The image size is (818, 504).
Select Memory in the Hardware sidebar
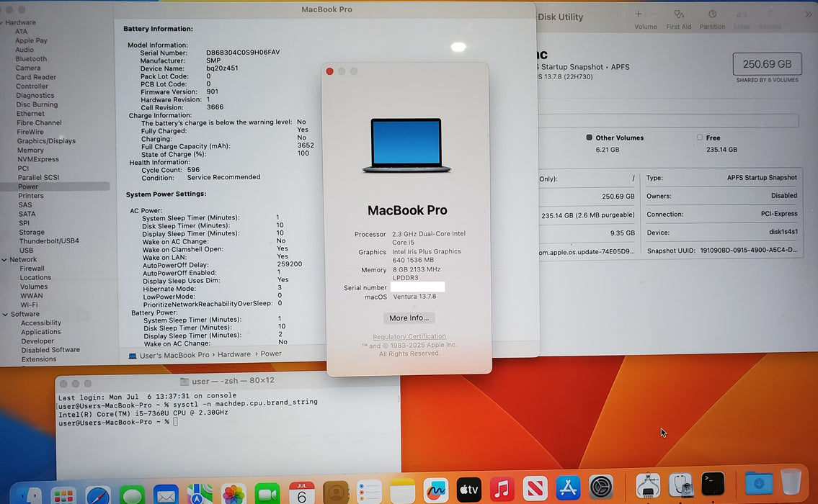30,150
